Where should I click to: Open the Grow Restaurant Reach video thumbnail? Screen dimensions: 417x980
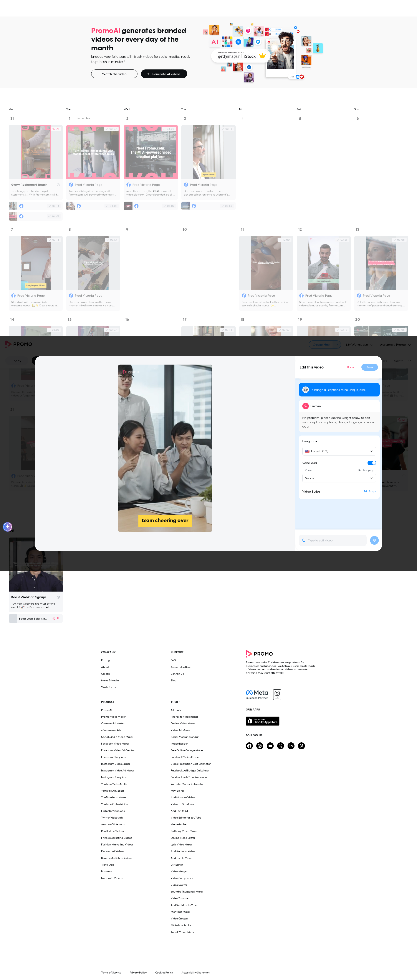pos(36,152)
